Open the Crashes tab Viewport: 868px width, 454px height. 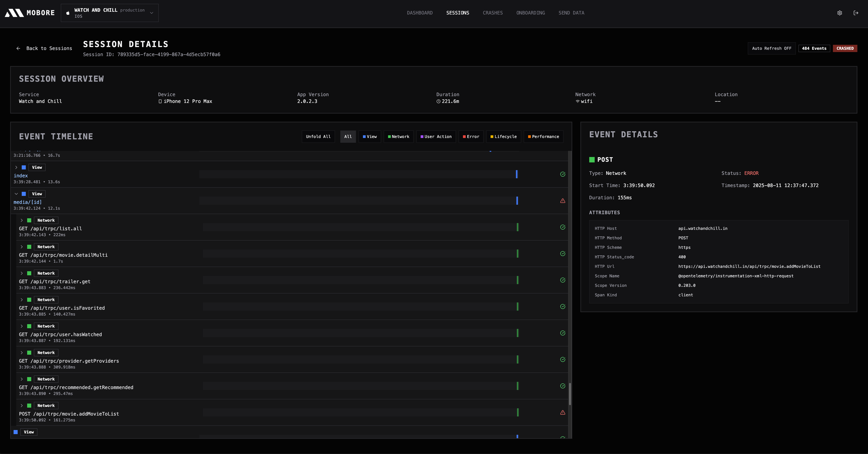[x=492, y=13]
